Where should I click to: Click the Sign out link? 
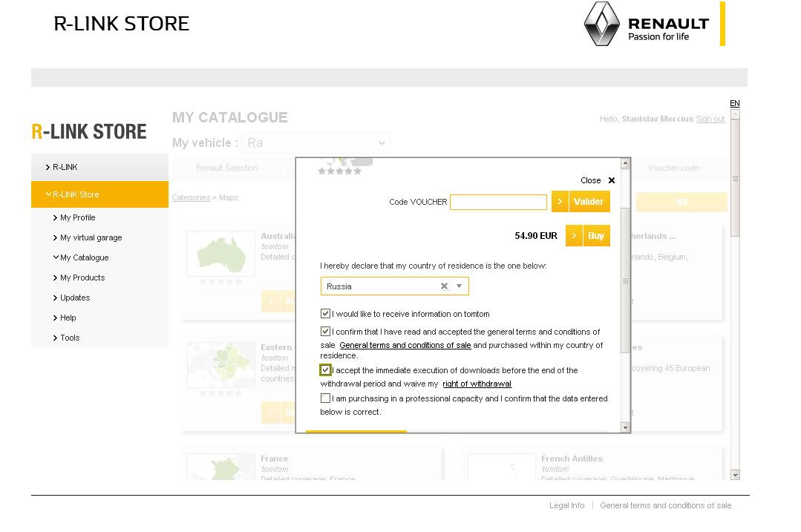pos(710,119)
